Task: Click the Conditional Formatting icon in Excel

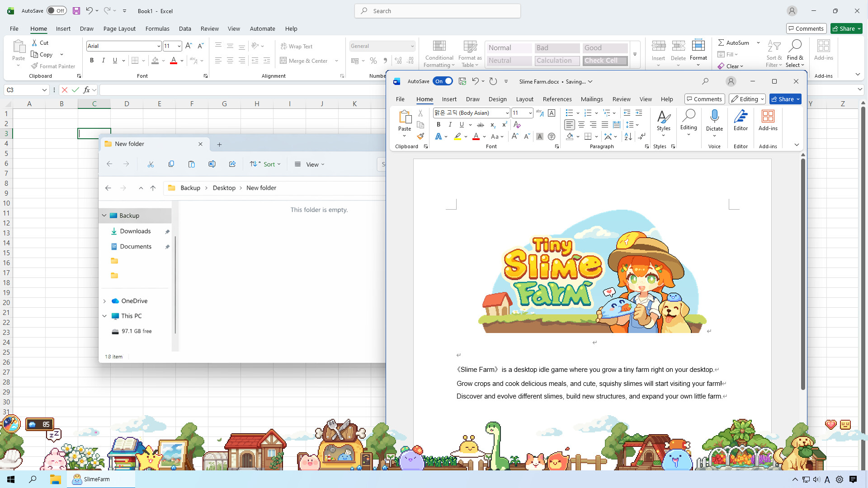Action: coord(439,46)
